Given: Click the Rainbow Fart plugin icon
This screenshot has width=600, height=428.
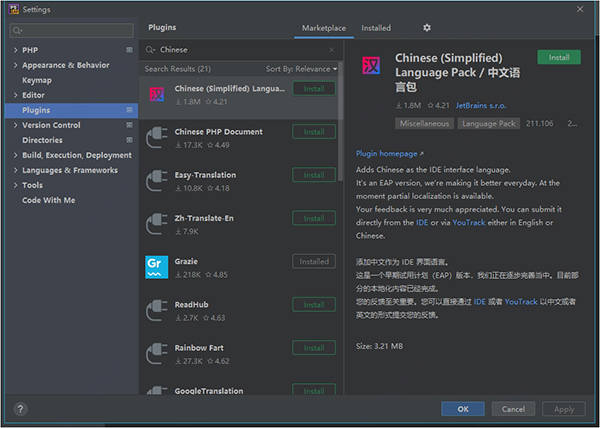Looking at the screenshot, I should click(156, 354).
